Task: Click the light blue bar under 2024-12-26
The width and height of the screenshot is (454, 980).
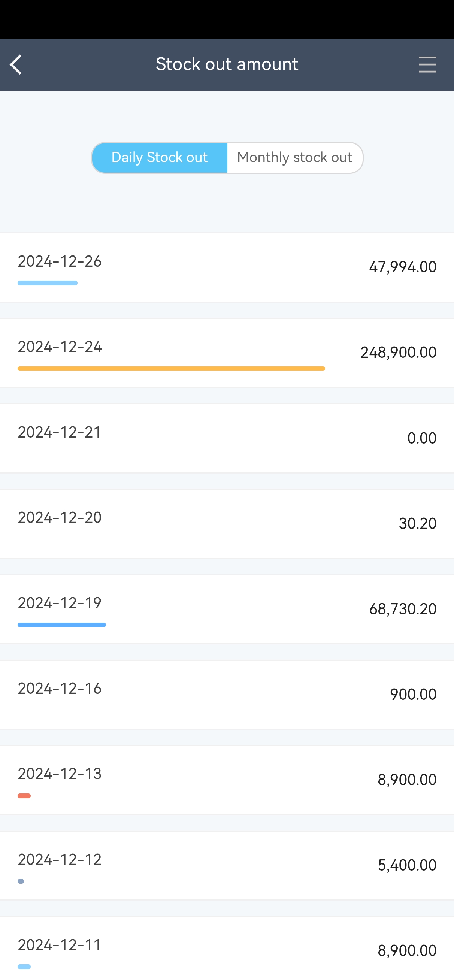Action: click(x=48, y=283)
